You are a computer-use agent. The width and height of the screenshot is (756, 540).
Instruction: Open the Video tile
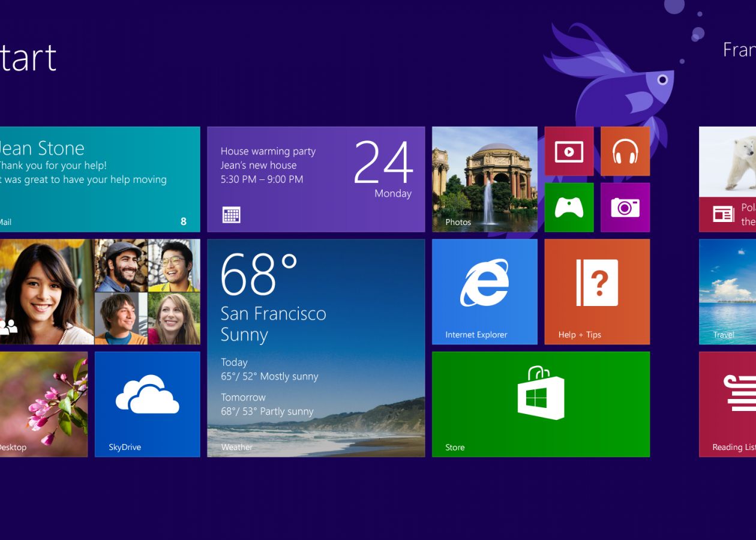(x=568, y=151)
